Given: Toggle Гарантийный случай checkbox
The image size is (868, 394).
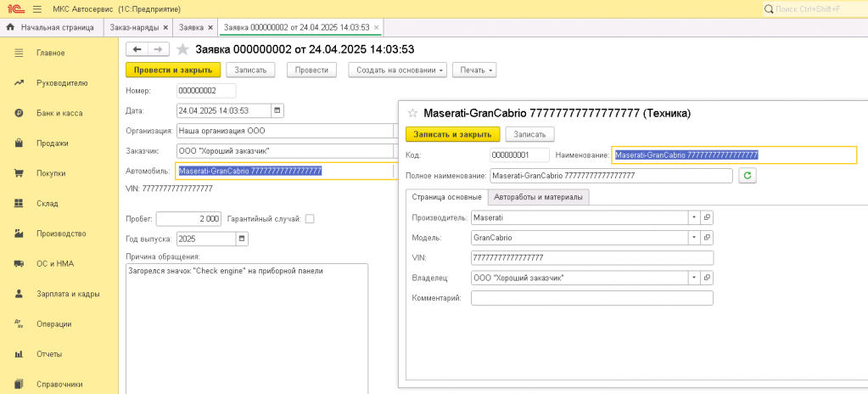Looking at the screenshot, I should click(x=310, y=219).
